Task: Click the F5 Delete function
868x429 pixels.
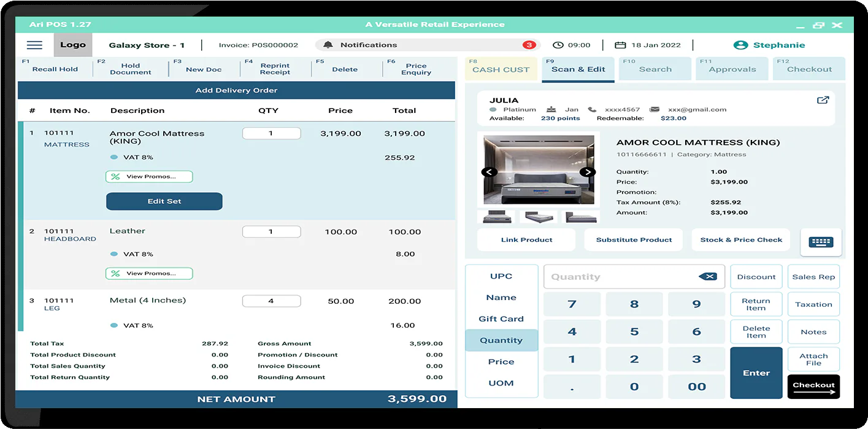Action: pos(345,69)
